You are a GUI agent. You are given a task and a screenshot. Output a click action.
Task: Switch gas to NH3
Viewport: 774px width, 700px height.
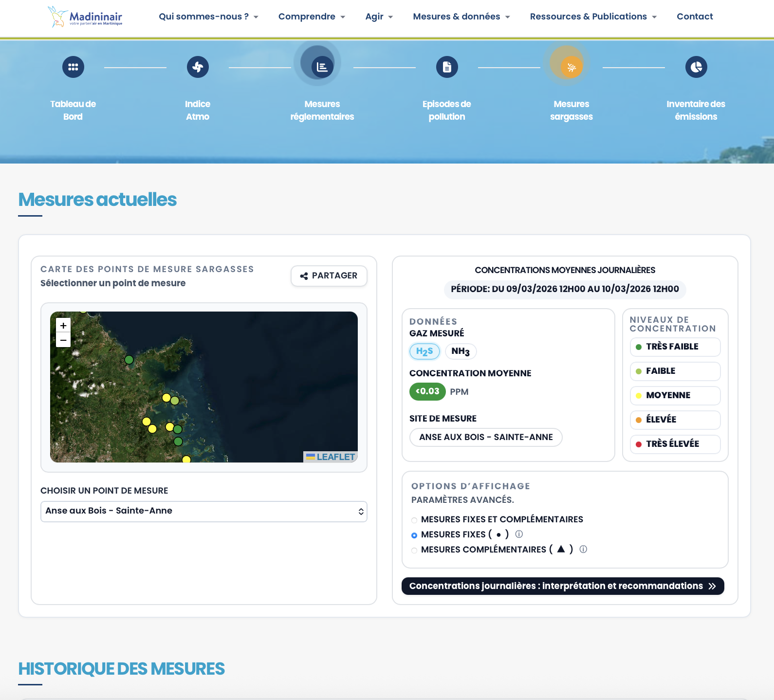(461, 351)
